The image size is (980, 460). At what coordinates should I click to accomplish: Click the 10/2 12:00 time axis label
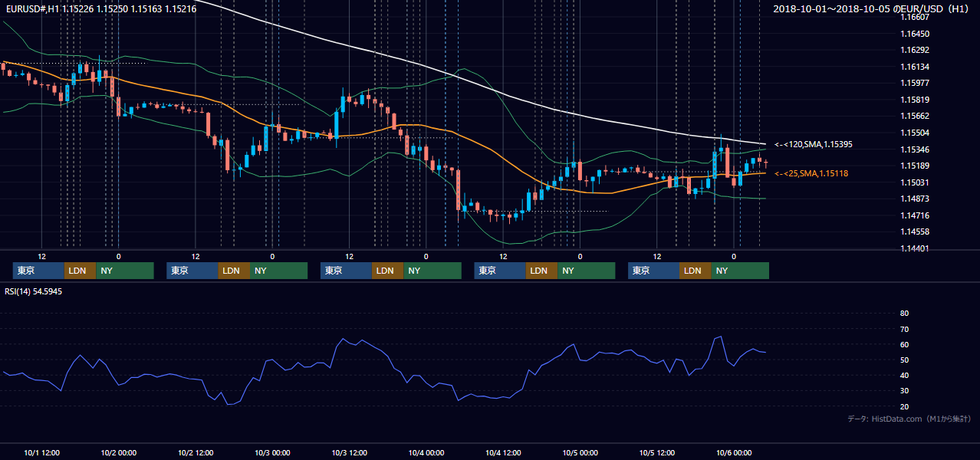coord(196,452)
